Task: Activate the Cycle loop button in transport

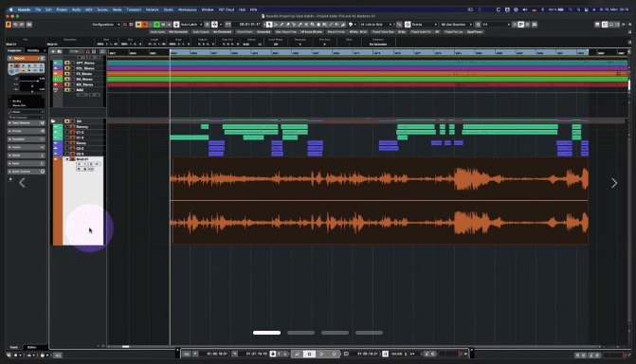Action: pos(297,354)
